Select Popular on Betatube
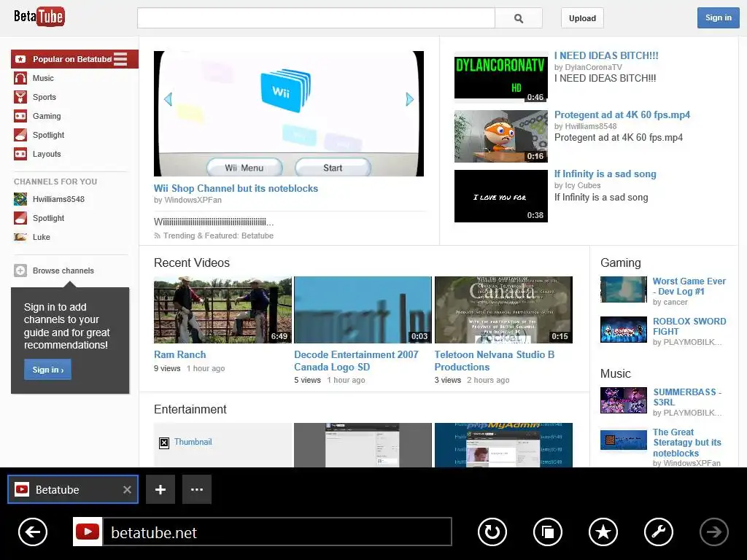Screen dimensions: 747x560 (71, 59)
